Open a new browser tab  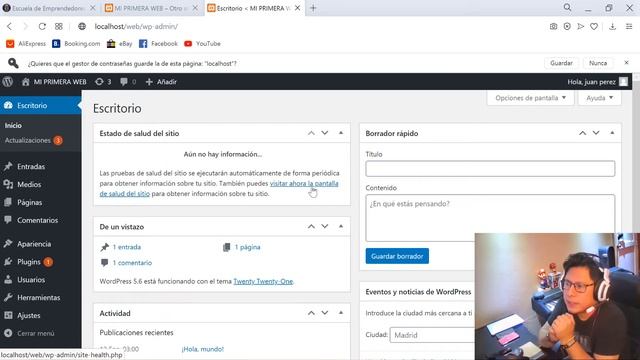tap(313, 8)
